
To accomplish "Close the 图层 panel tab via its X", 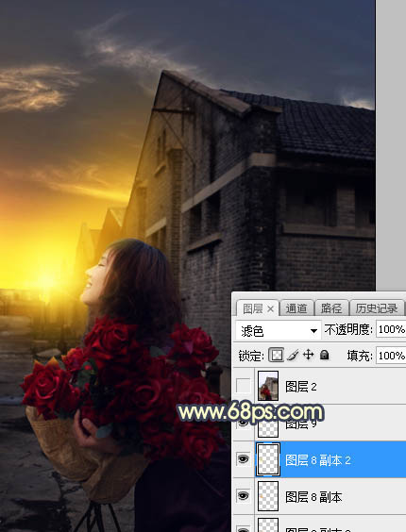I will pos(270,308).
